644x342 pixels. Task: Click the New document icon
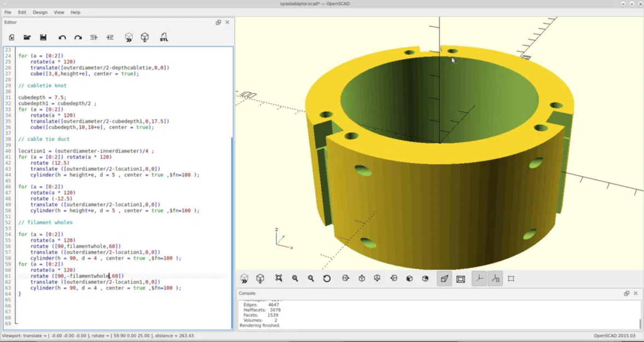point(11,37)
